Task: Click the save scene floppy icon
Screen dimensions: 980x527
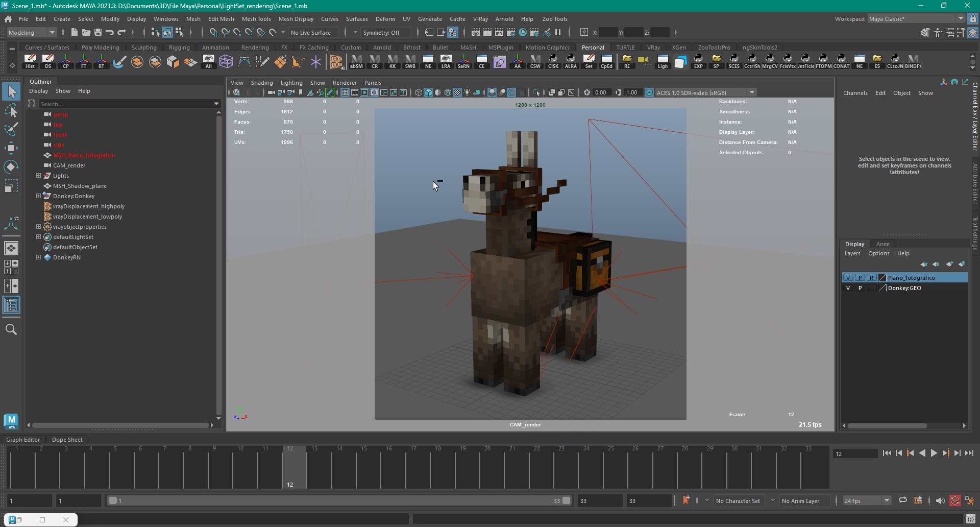Action: click(98, 32)
